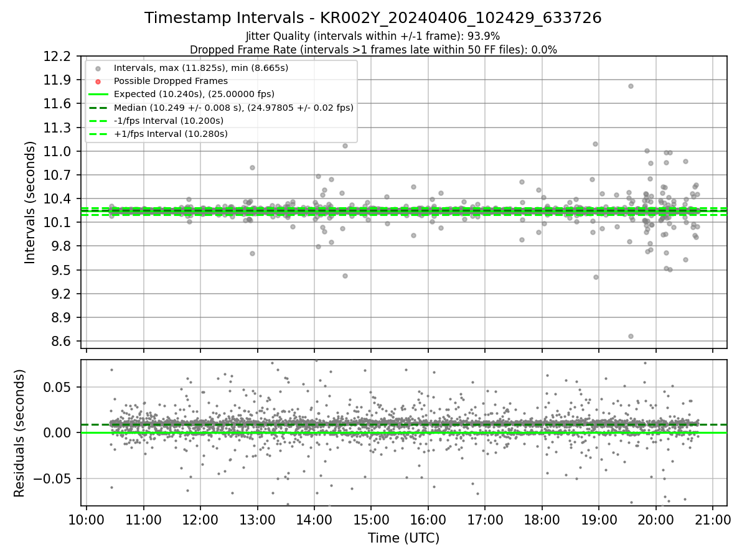747x560 pixels.
Task: Click the 16:00 time tick label
Action: [x=428, y=519]
